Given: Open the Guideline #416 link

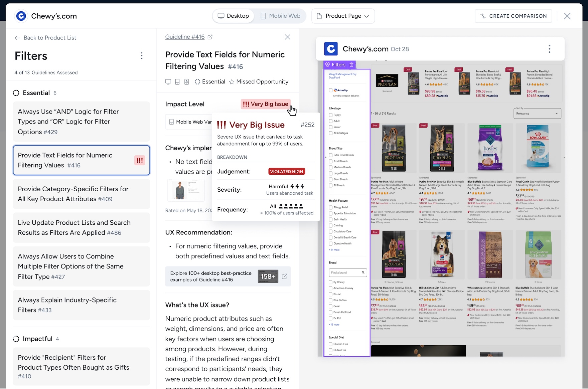Looking at the screenshot, I should [x=185, y=37].
